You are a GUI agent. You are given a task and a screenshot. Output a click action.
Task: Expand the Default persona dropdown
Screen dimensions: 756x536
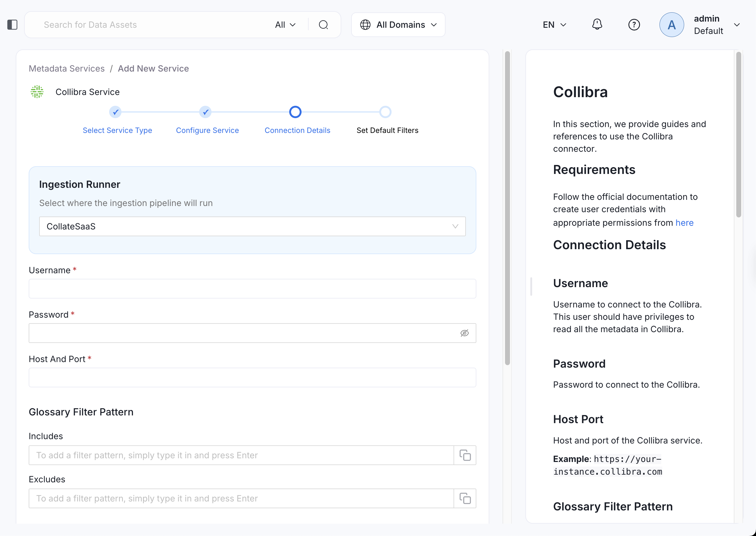pyautogui.click(x=737, y=24)
